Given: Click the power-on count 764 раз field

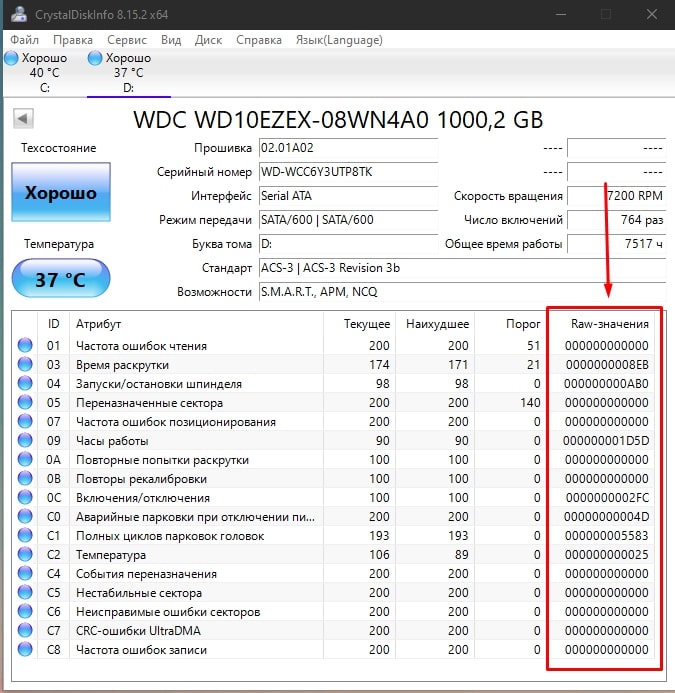Looking at the screenshot, I should (x=616, y=220).
